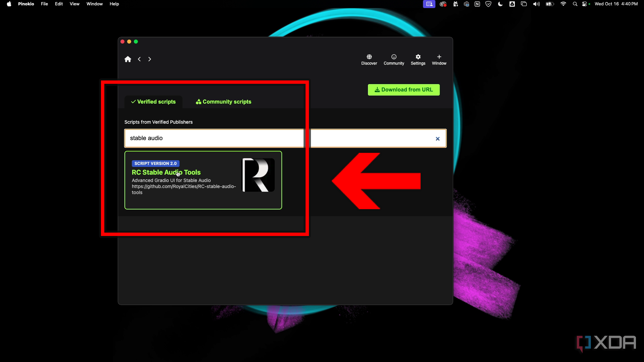Click the Creative Cloud menu bar icon
Image resolution: width=644 pixels, height=362 pixels.
(x=443, y=4)
